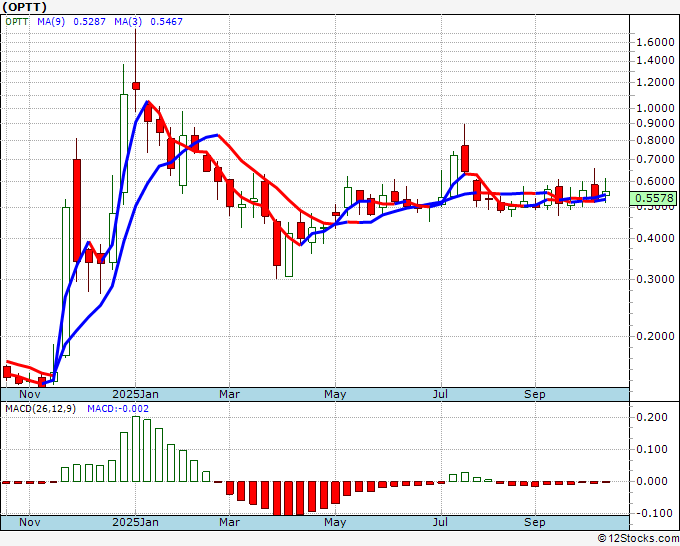The image size is (680, 546).
Task: Click the MACD:-0.002 value readout
Action: [118, 409]
